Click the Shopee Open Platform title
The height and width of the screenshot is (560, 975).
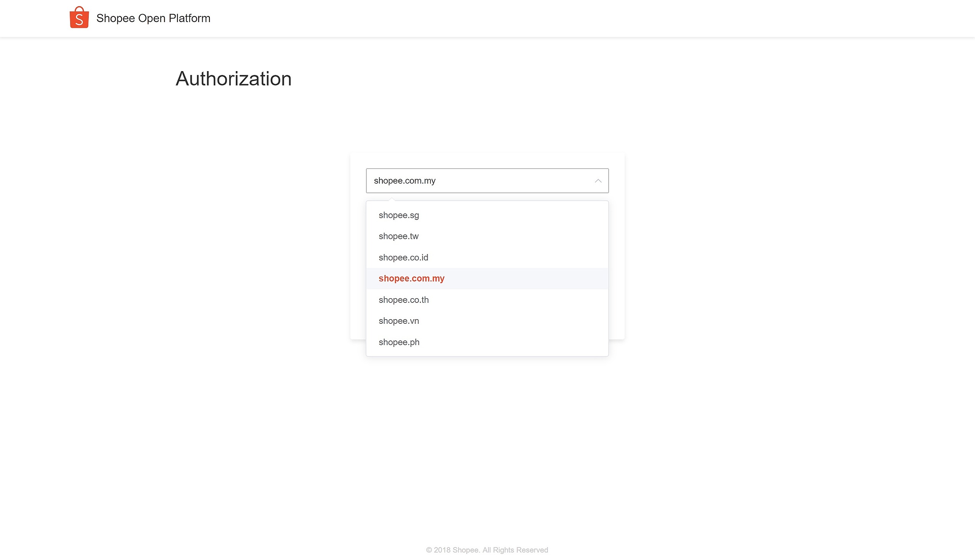pyautogui.click(x=153, y=18)
